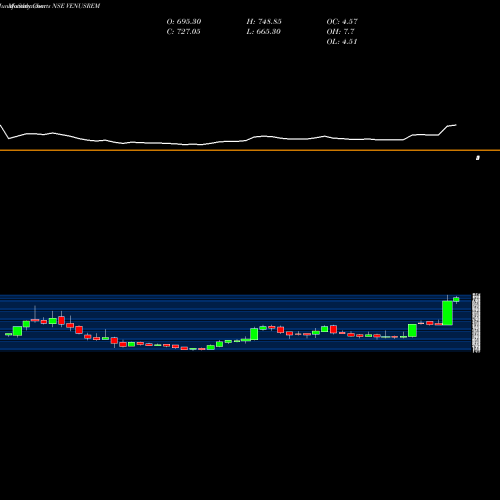
Task: Click the NSE VENUSREM chart title
Action: tap(76, 6)
